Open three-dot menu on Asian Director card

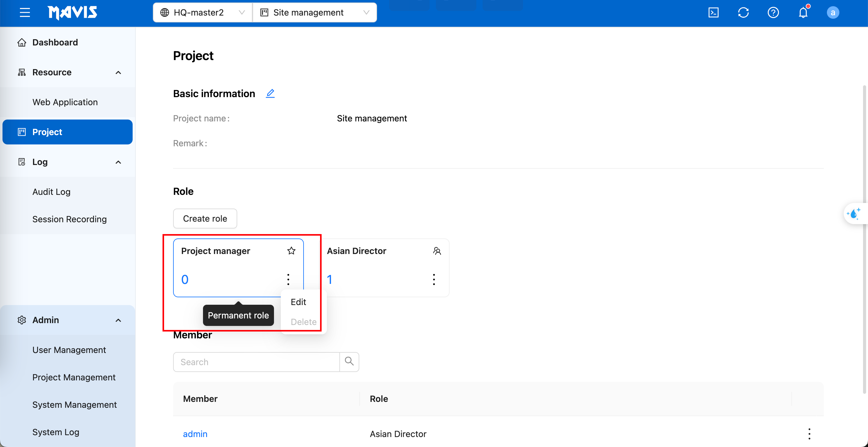pos(434,279)
